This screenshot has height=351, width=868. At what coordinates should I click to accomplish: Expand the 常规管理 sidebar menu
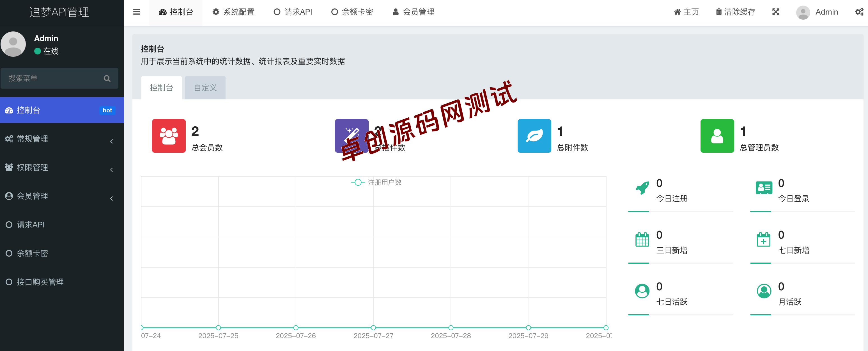(x=62, y=139)
